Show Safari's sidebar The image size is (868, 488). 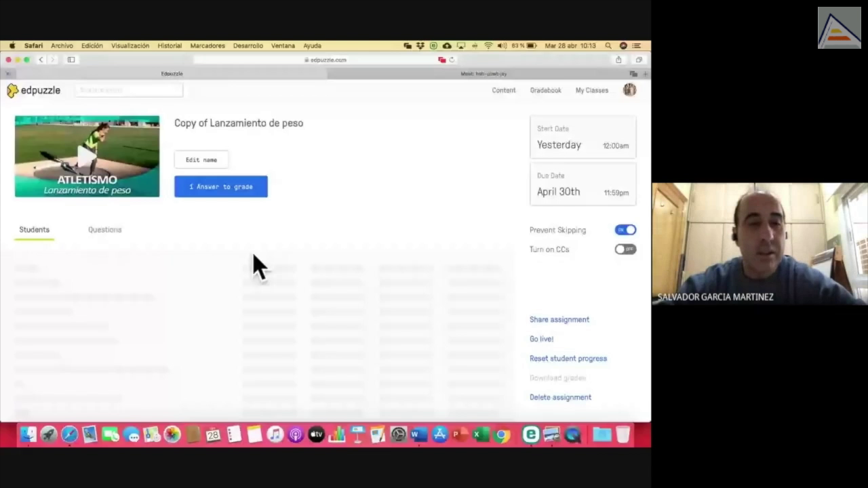(71, 60)
